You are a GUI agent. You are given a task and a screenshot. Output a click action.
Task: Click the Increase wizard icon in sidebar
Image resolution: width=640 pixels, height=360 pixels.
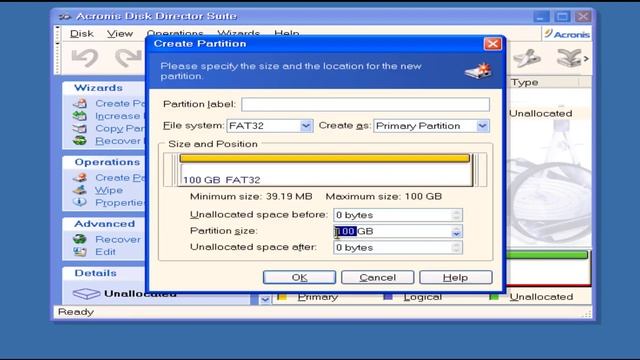pos(80,116)
